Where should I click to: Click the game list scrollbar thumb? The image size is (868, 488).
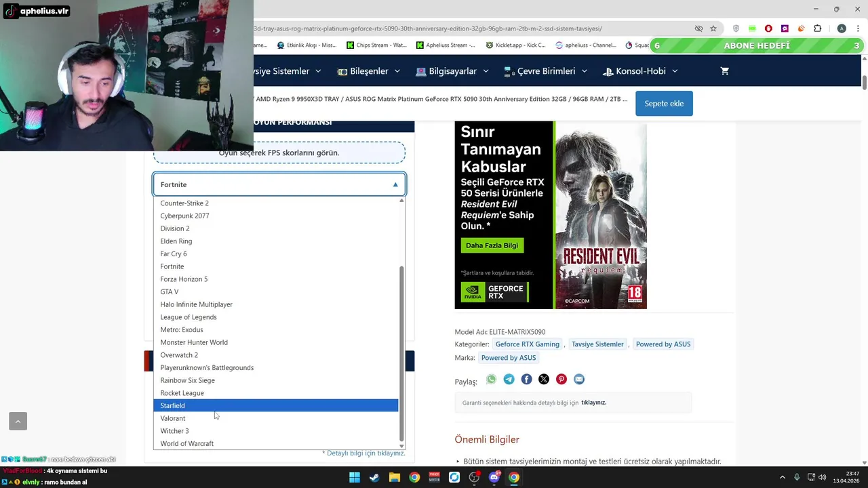coord(401,352)
